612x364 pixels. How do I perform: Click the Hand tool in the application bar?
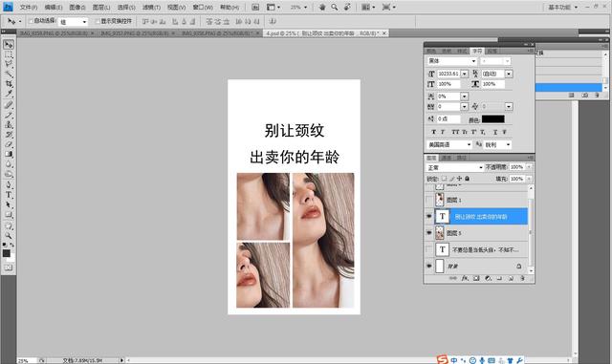322,7
